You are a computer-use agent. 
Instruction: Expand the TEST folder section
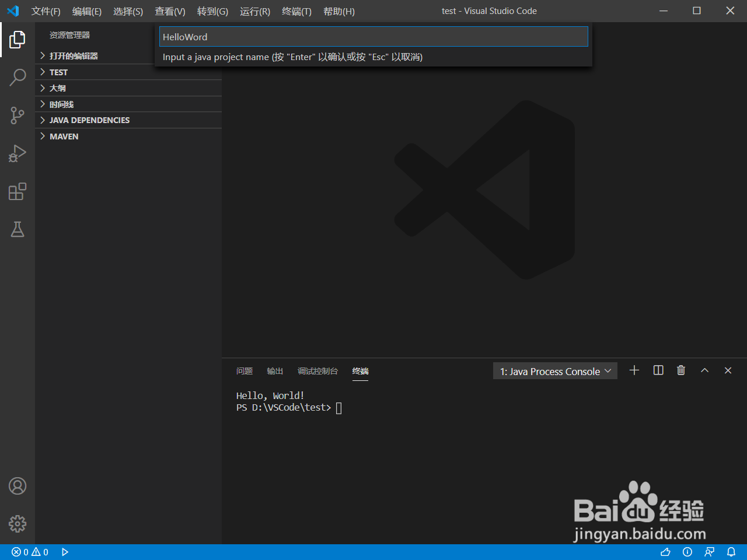click(128, 72)
